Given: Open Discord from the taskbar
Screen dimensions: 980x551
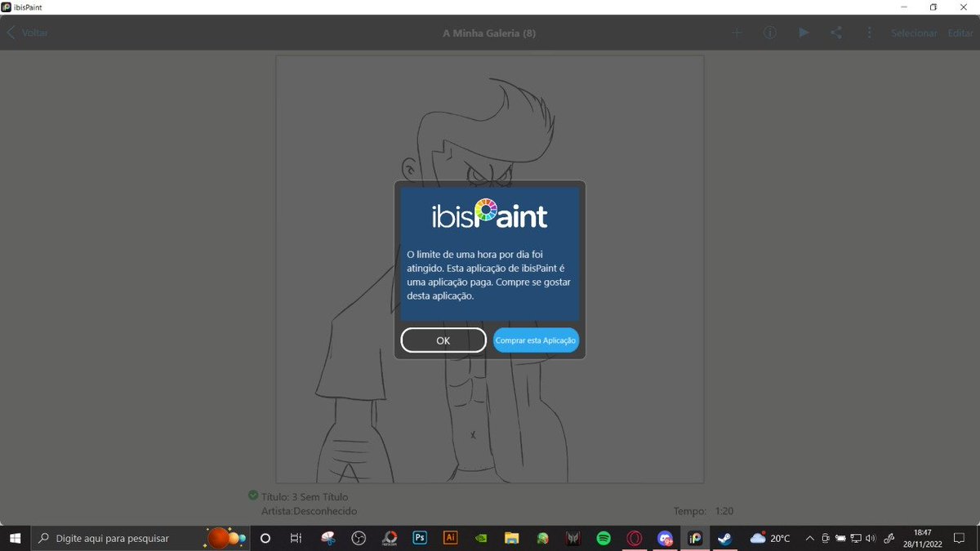Looking at the screenshot, I should click(666, 538).
